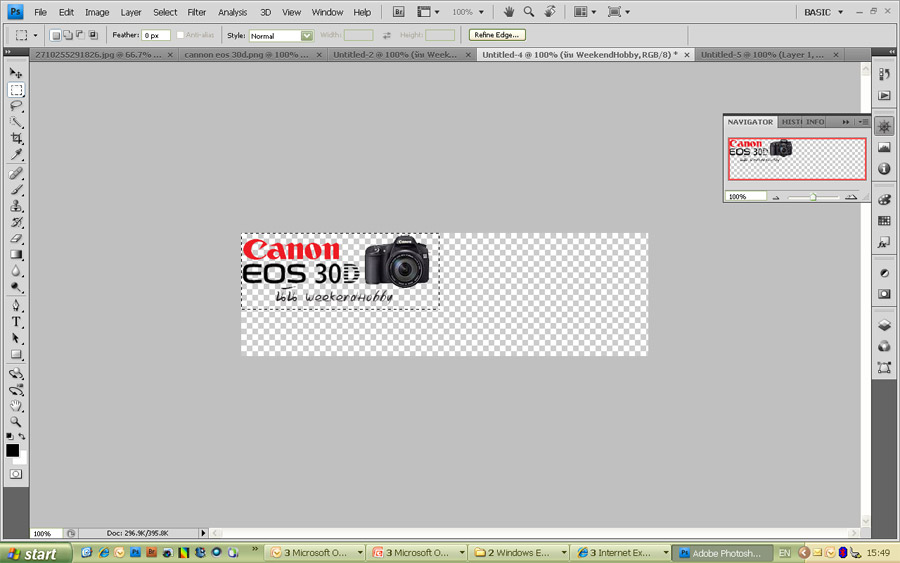Toggle Quick Mask mode

point(16,474)
